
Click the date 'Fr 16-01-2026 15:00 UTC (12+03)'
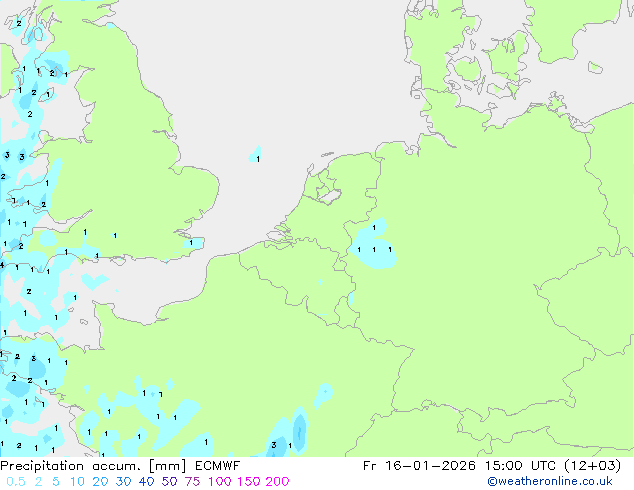(492, 466)
